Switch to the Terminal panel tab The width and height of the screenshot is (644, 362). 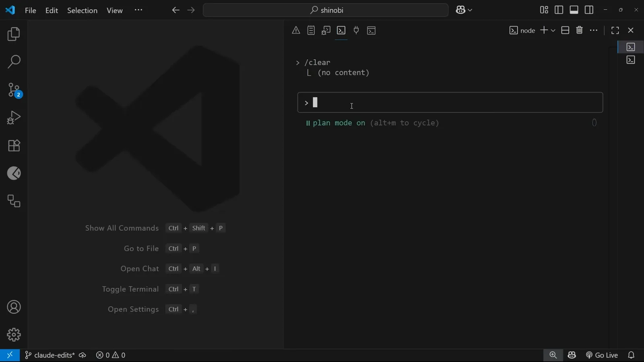[341, 30]
